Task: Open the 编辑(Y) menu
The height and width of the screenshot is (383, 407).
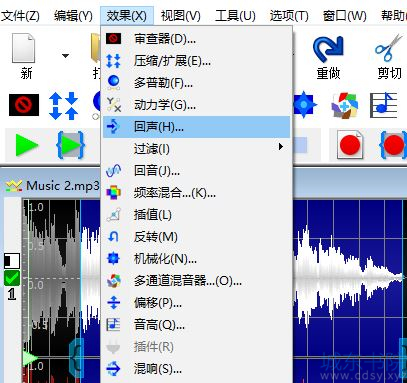Action: tap(73, 16)
